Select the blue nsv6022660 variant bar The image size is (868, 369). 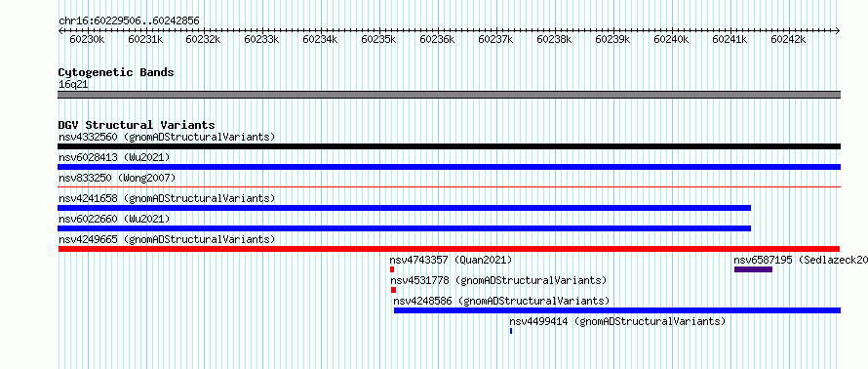pyautogui.click(x=404, y=228)
